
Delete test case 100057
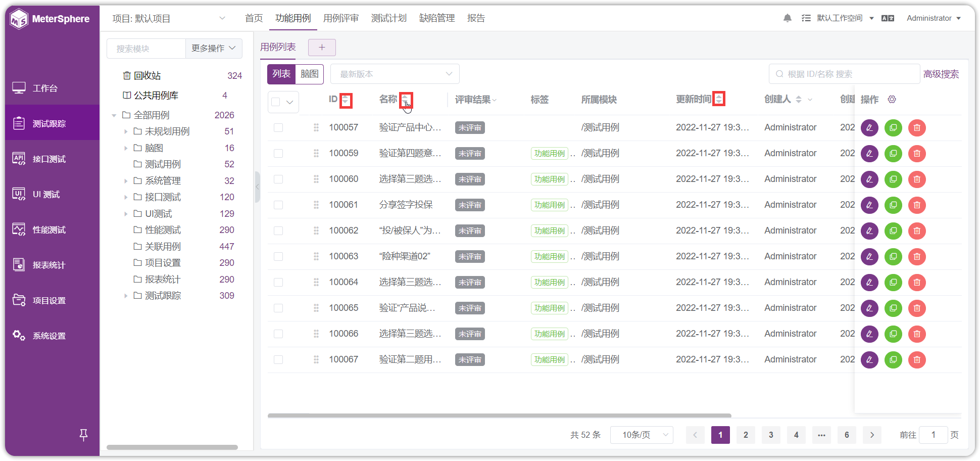pos(917,128)
